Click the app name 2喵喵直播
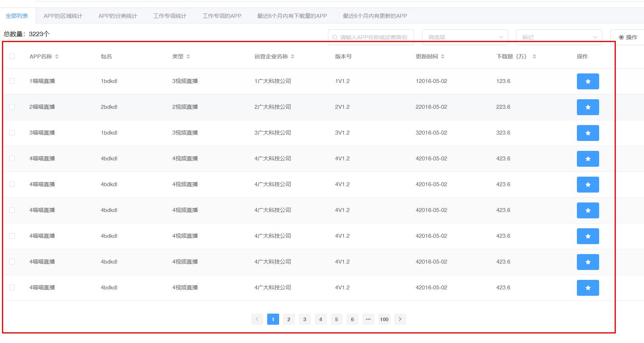The width and height of the screenshot is (644, 343). [42, 107]
